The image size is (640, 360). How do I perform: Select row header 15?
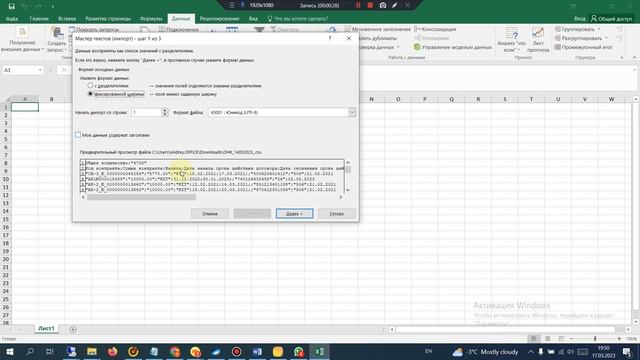(x=6, y=219)
